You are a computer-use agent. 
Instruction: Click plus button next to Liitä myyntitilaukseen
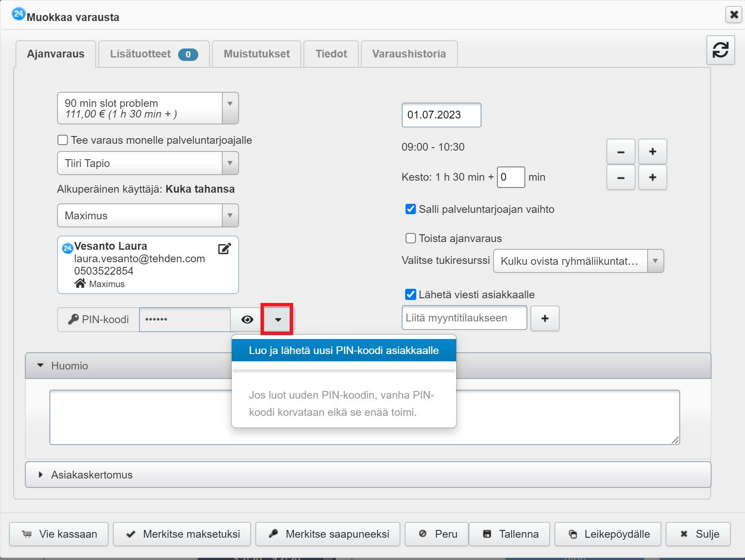point(545,318)
